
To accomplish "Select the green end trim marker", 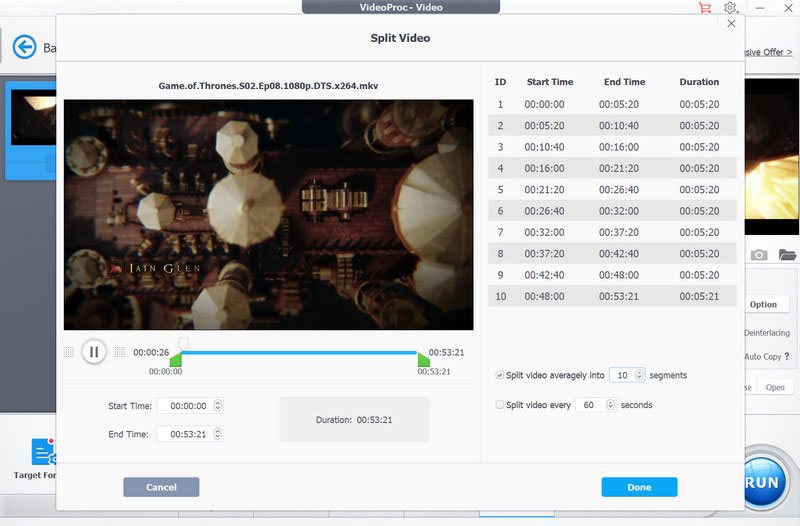I will pos(423,359).
